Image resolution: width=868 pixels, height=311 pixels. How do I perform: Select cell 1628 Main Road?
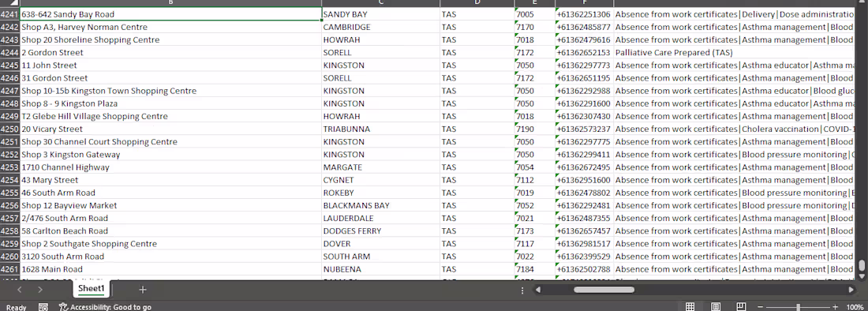coord(170,269)
